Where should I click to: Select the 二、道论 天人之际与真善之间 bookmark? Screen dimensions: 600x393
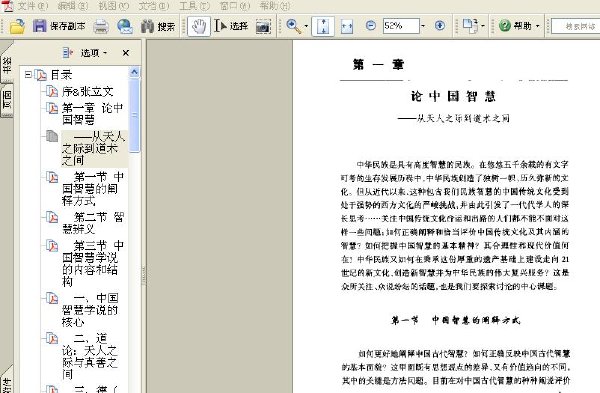click(90, 356)
